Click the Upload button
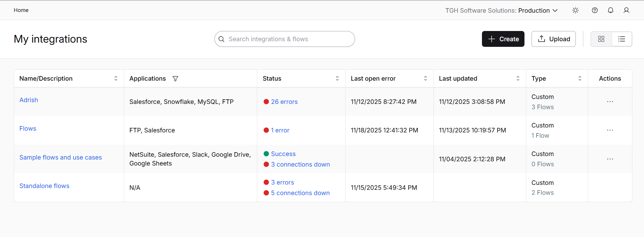This screenshot has width=644, height=237. click(x=553, y=39)
